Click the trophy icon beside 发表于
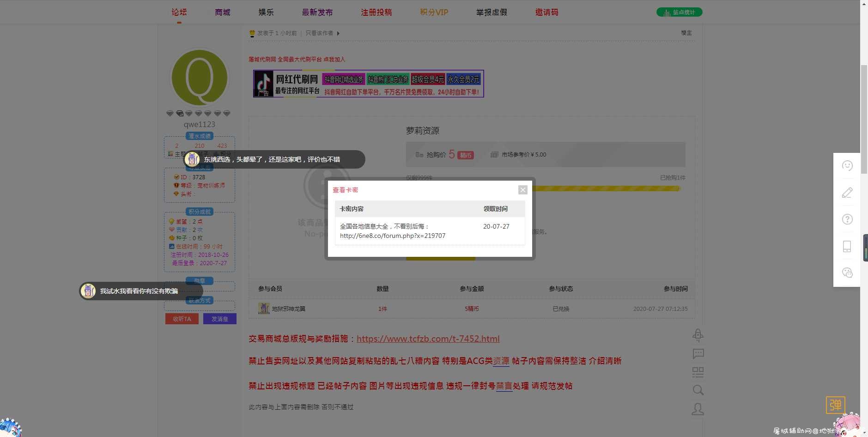The width and height of the screenshot is (868, 437). click(x=252, y=33)
